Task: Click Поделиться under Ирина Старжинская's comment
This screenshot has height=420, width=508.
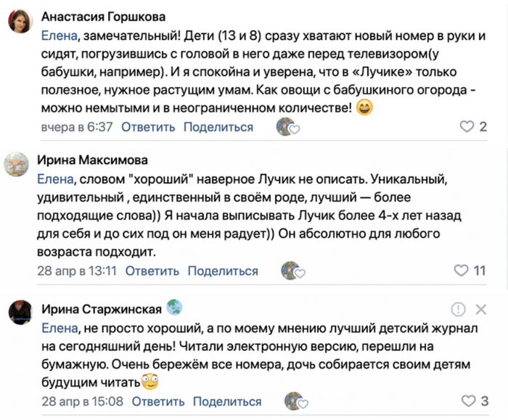Action: [226, 401]
